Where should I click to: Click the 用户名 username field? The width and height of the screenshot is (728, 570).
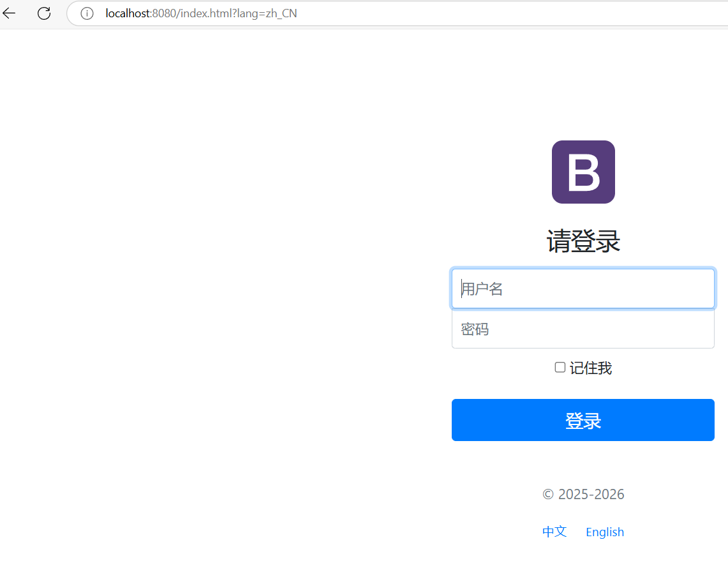[583, 289]
